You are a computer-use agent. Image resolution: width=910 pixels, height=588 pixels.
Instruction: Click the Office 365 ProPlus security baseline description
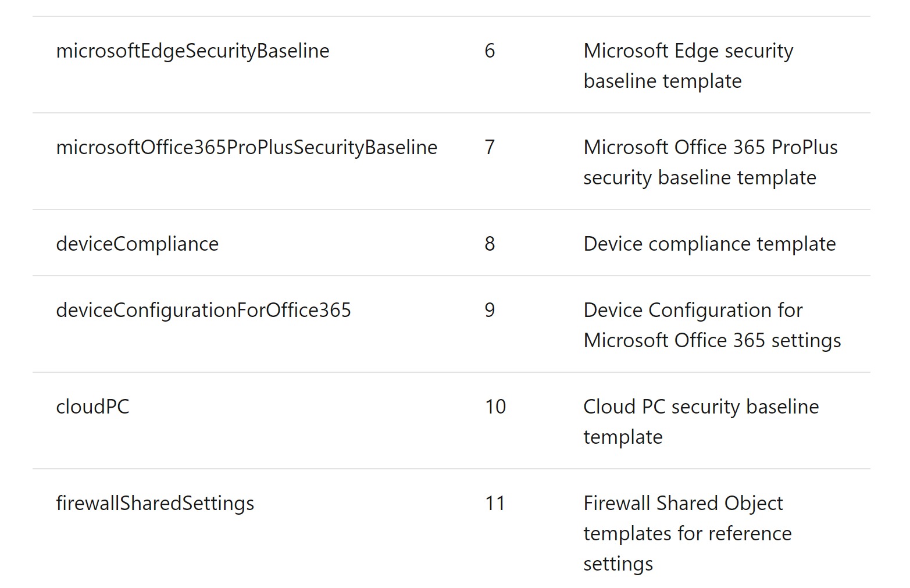tap(710, 162)
